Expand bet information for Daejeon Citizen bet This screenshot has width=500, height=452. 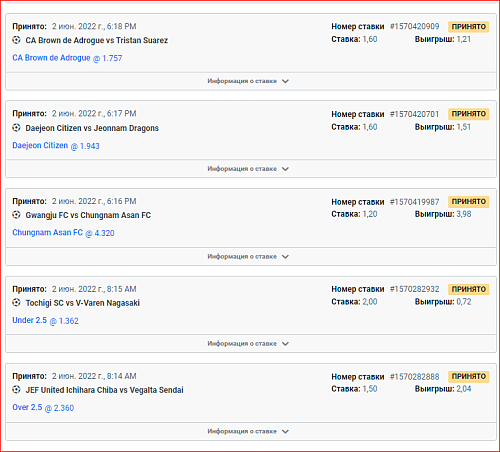tap(248, 169)
